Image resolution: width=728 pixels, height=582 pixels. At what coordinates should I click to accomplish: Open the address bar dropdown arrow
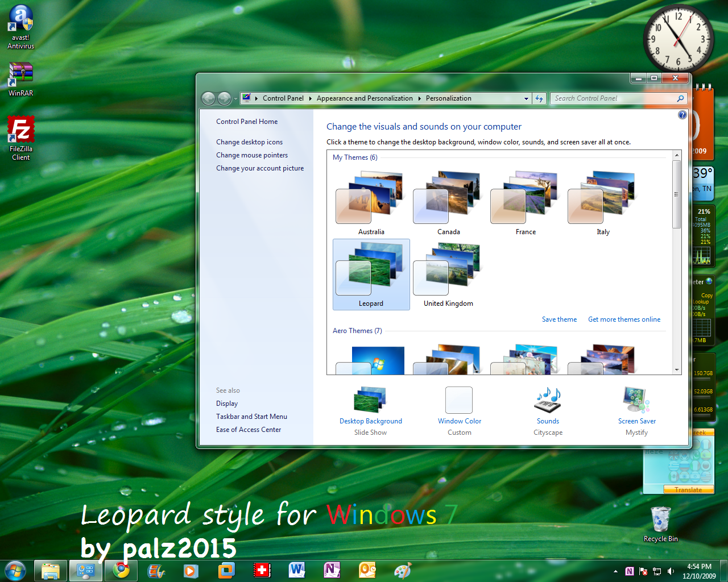pyautogui.click(x=526, y=98)
